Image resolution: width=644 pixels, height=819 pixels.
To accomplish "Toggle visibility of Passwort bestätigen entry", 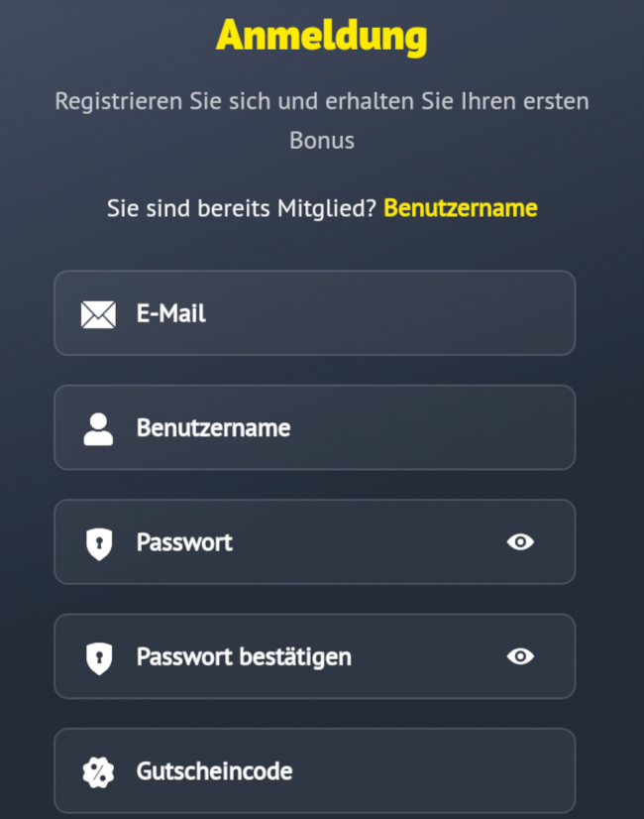I will [520, 656].
